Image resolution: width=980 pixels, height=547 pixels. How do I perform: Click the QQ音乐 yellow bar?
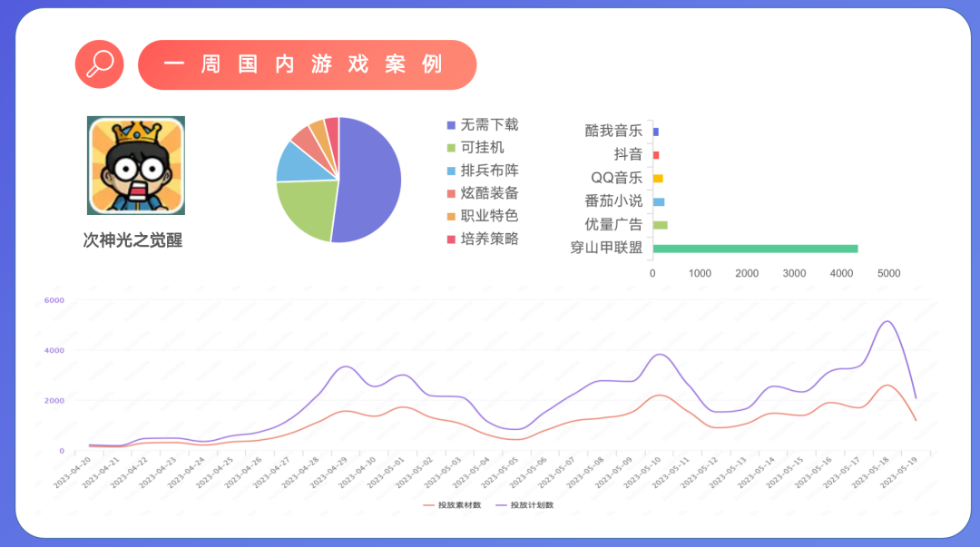pyautogui.click(x=658, y=179)
